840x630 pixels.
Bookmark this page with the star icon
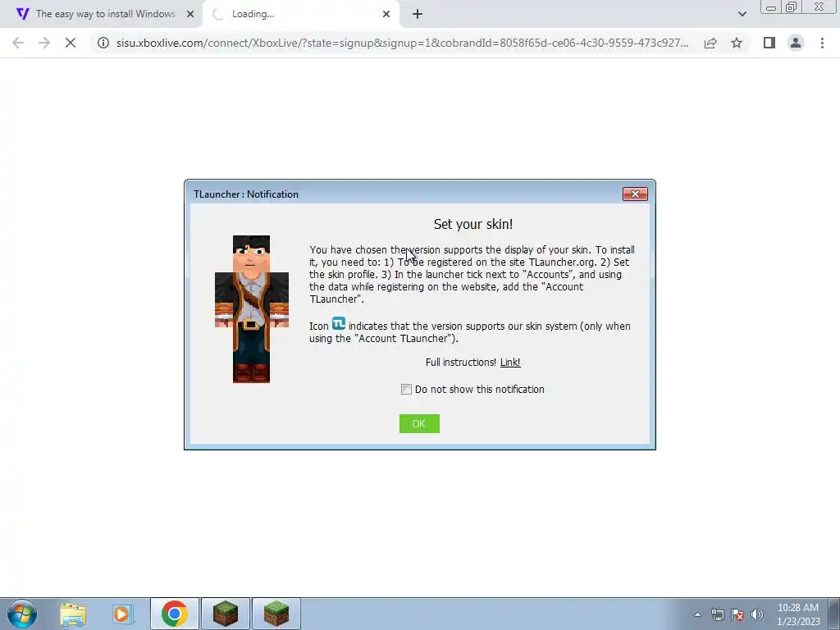(x=737, y=43)
